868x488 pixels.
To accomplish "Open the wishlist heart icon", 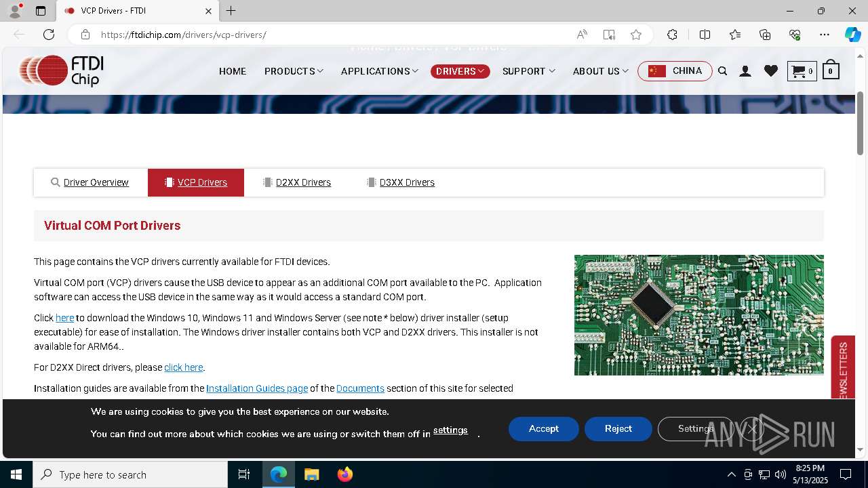I will pyautogui.click(x=770, y=71).
